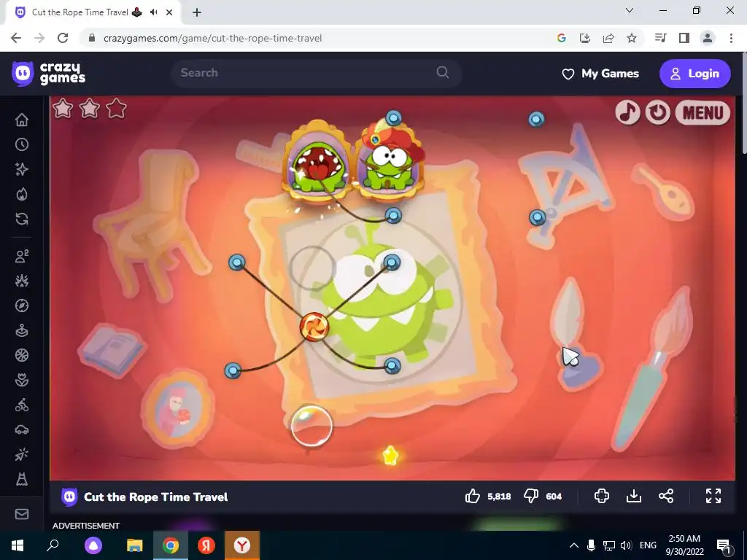The height and width of the screenshot is (560, 747).
Task: Open My Games favorites
Action: [x=600, y=74]
